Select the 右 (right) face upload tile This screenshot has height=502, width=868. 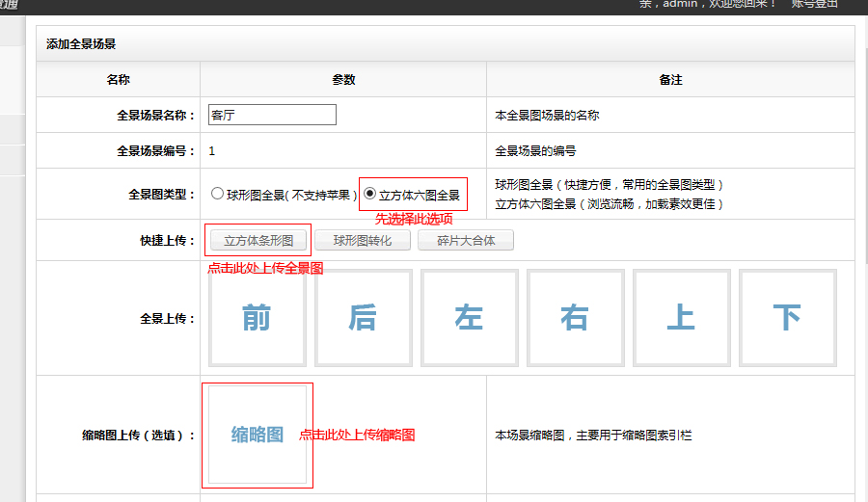tap(576, 317)
